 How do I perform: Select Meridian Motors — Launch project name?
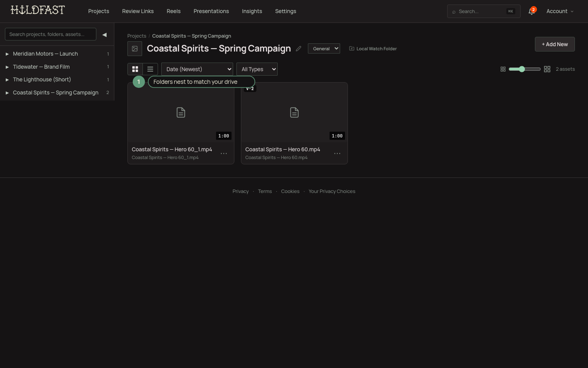coord(45,54)
